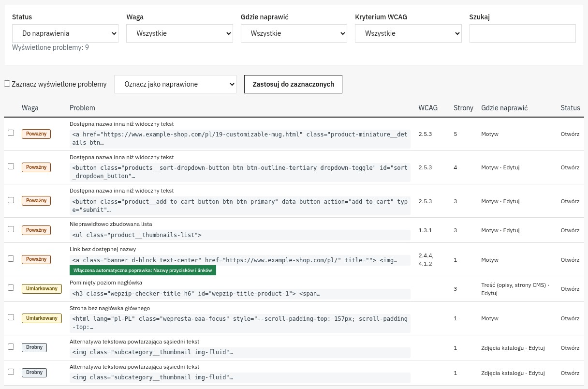Click the 'Zastosuj do zaznaczonych' button
Viewport: 588px width, 389px height.
point(294,84)
